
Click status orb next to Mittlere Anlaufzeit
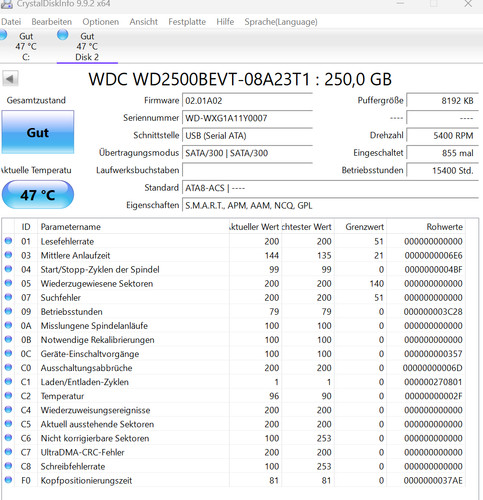click(8, 255)
